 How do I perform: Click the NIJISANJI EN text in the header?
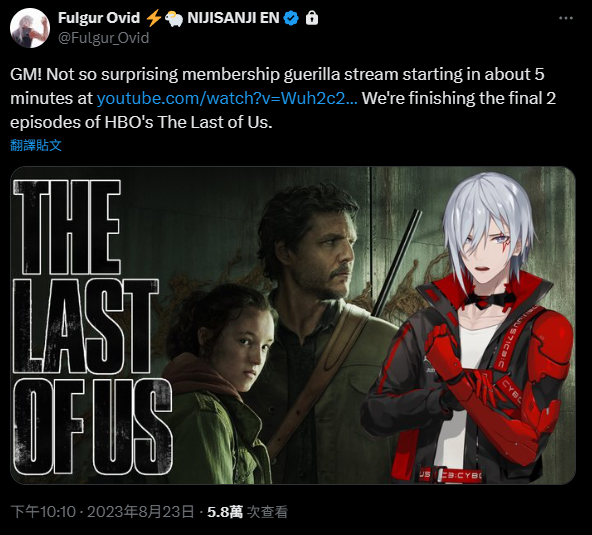[233, 18]
